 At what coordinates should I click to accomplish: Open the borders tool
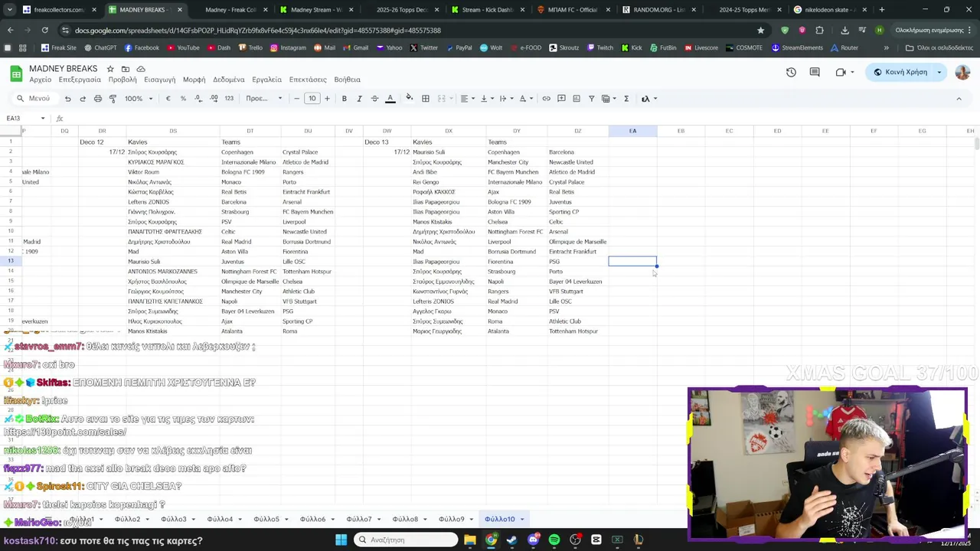point(426,99)
